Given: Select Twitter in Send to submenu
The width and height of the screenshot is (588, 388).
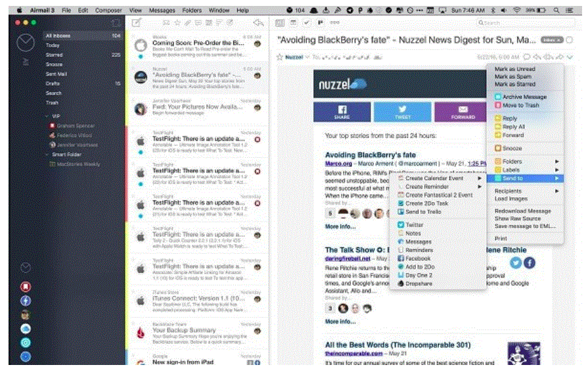Looking at the screenshot, I should click(438, 225).
